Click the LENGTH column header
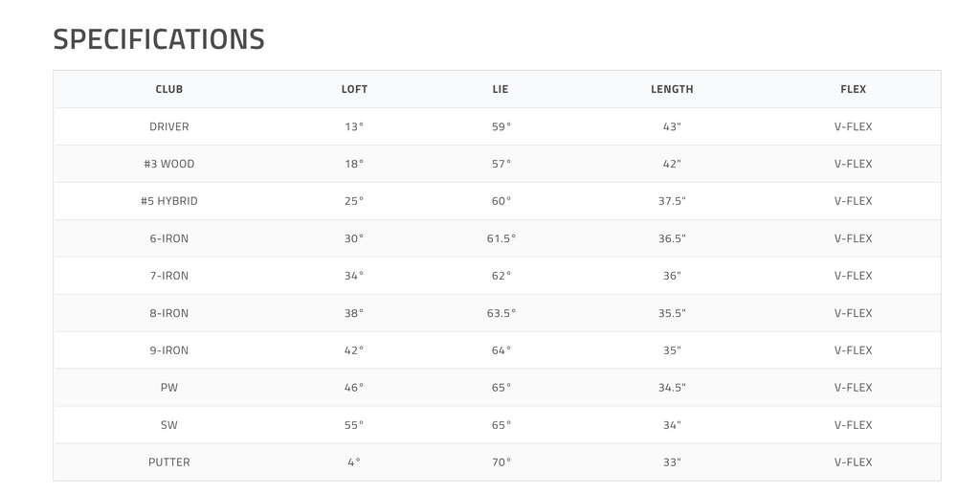This screenshot has height=495, width=980. point(672,89)
